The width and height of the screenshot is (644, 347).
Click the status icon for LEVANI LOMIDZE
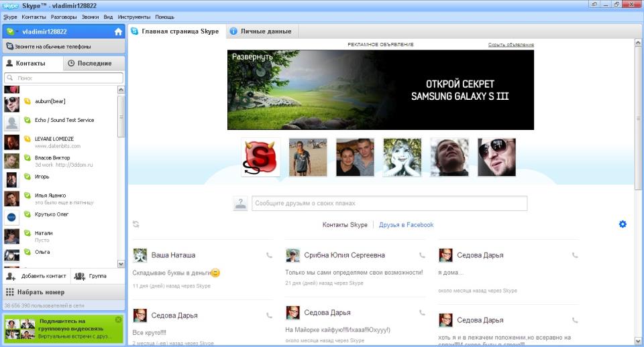27,139
